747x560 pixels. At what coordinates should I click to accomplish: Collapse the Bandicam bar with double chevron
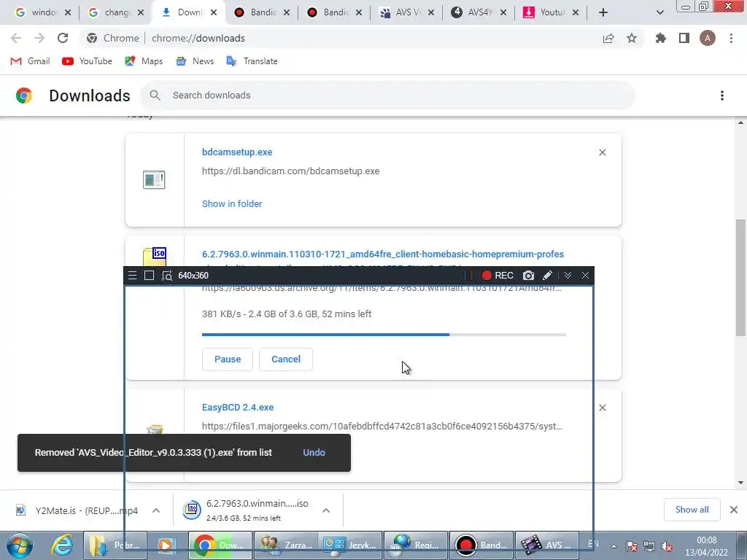[x=568, y=275]
